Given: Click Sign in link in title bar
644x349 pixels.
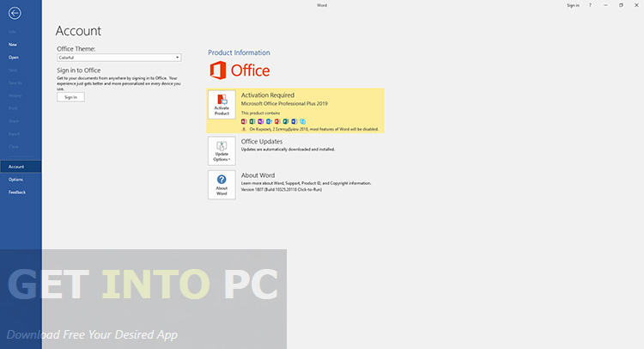Looking at the screenshot, I should (x=573, y=5).
